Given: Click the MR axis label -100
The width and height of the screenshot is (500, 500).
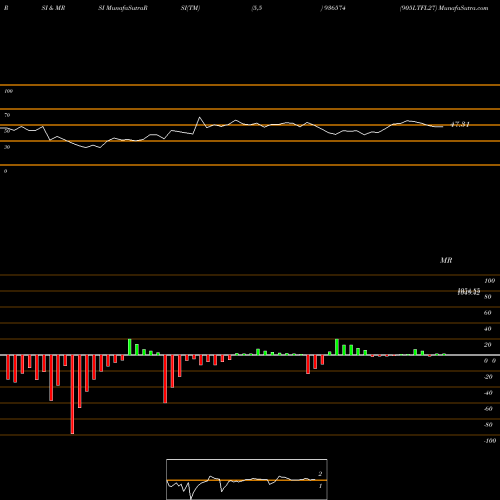Looking at the screenshot, I should 490,441.
